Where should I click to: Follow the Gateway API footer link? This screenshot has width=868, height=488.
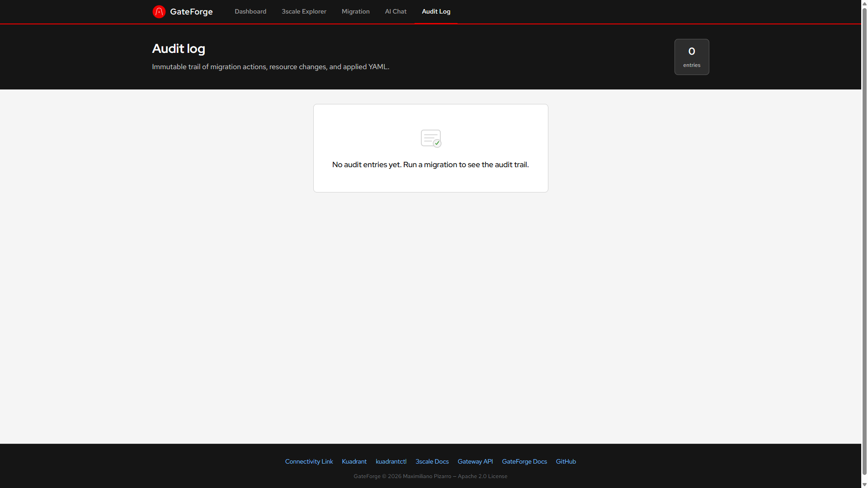475,461
